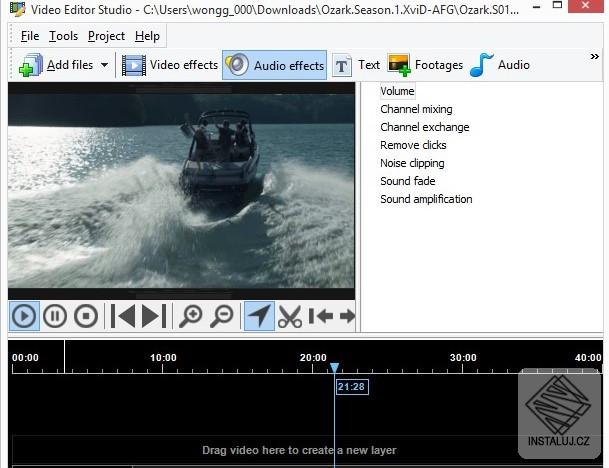Select the Channel mixing effect
The height and width of the screenshot is (468, 609).
pos(416,109)
